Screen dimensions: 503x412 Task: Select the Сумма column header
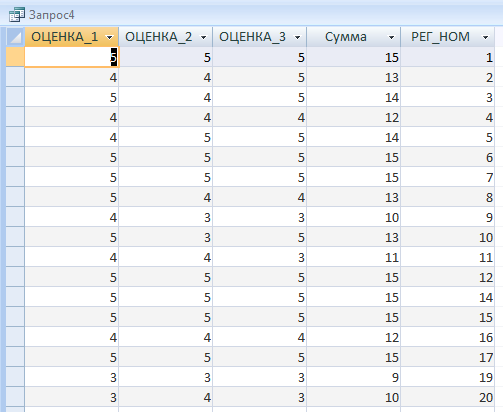354,37
